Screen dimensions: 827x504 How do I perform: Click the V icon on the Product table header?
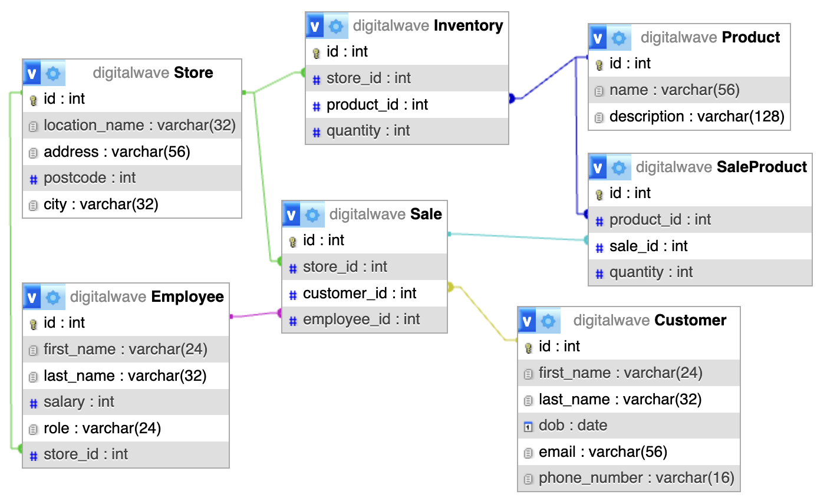[598, 37]
